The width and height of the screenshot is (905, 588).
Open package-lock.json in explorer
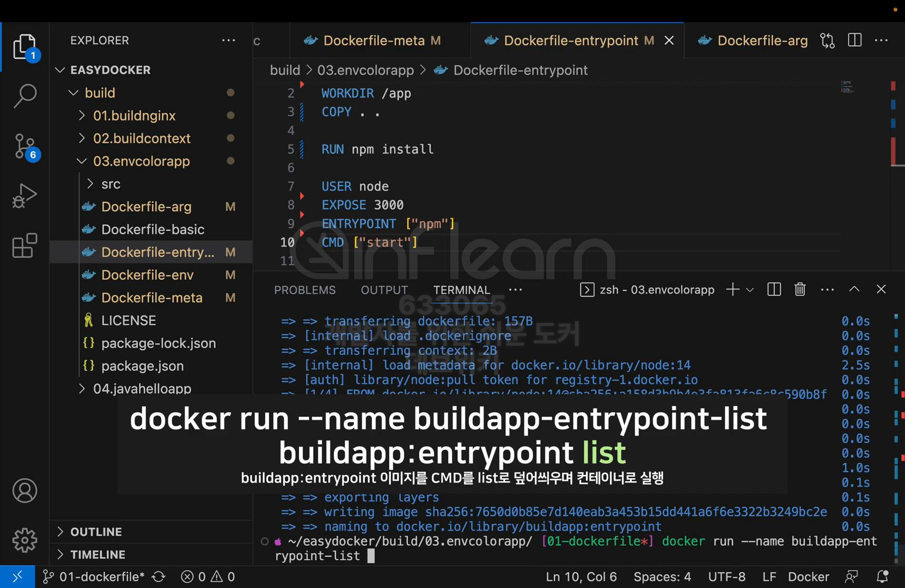pyautogui.click(x=151, y=344)
